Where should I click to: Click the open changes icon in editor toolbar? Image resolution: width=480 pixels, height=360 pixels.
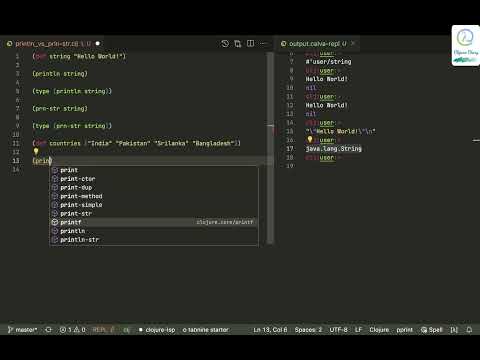(238, 44)
